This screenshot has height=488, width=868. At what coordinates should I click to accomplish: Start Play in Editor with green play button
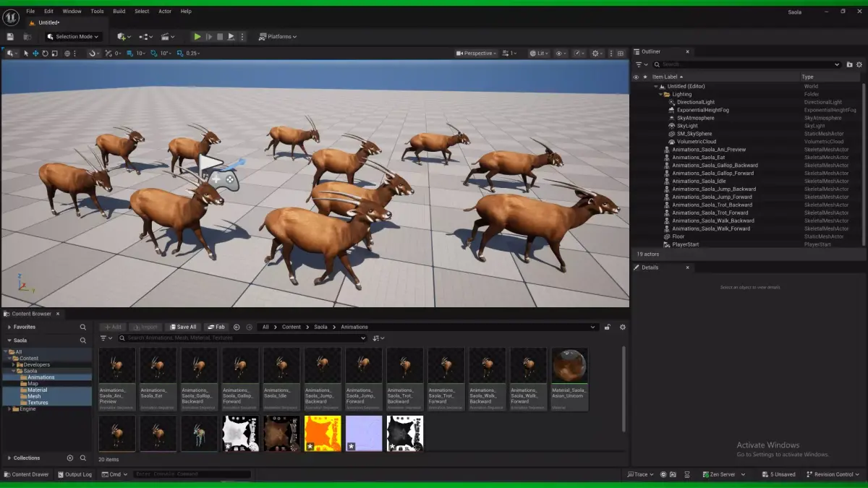[197, 37]
